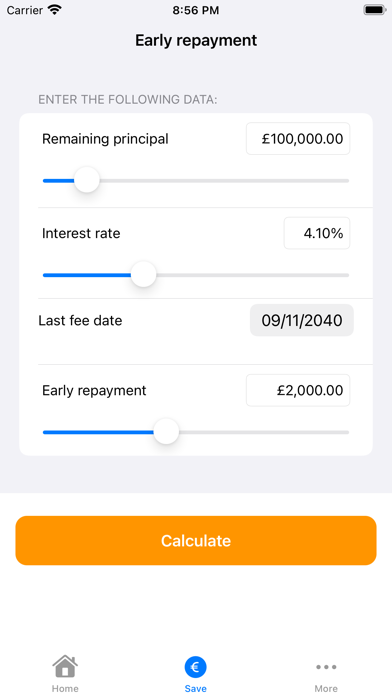Select the Save tab label
The image size is (392, 696).
[x=195, y=688]
